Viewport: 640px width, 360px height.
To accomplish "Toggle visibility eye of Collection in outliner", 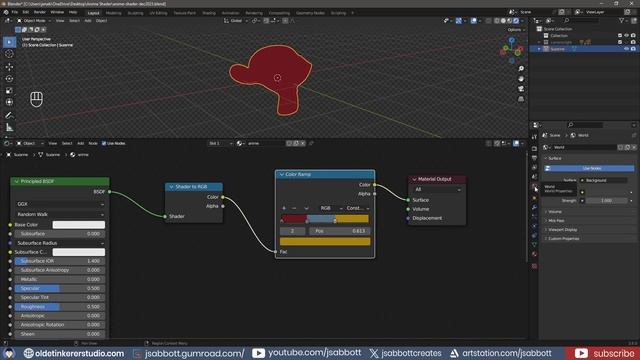I will (x=626, y=36).
